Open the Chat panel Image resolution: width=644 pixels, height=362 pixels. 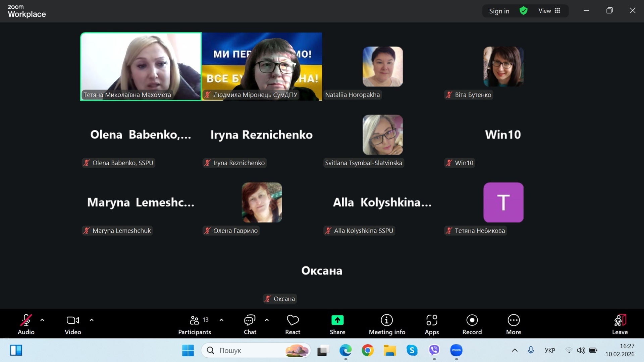tap(250, 324)
